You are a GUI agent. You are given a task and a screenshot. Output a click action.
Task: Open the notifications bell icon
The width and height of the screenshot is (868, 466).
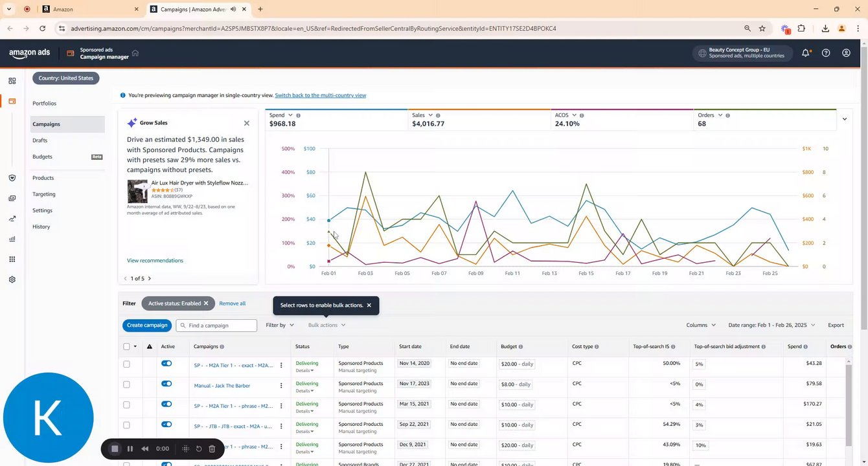805,53
